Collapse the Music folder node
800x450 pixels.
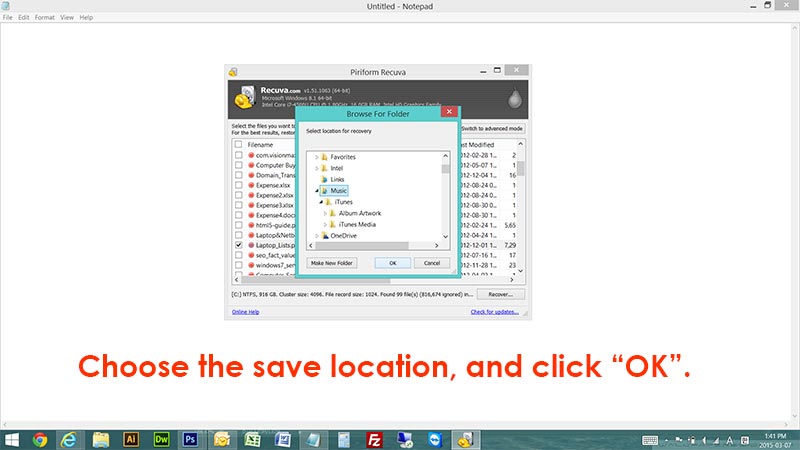[x=316, y=191]
